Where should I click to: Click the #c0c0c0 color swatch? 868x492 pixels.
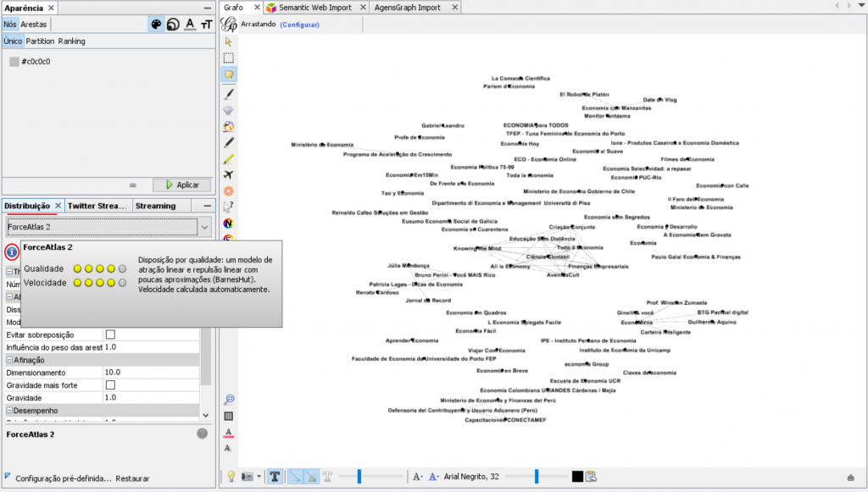pyautogui.click(x=14, y=62)
